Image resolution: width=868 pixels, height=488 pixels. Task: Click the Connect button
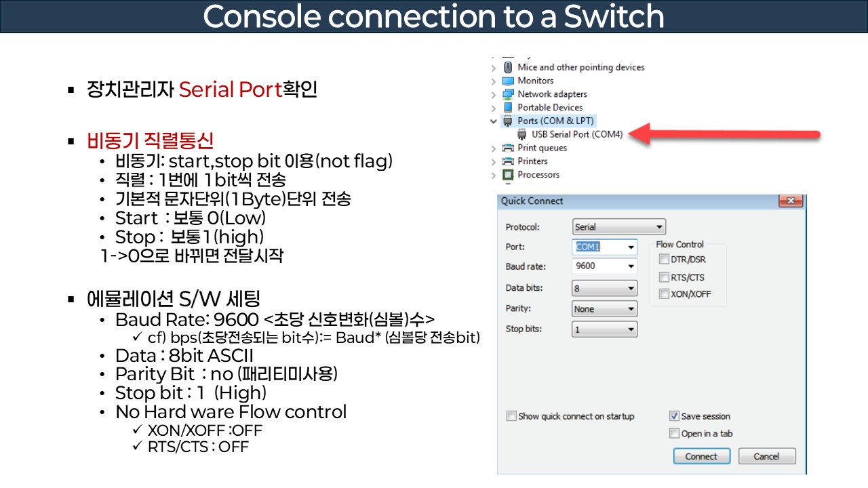(x=701, y=456)
